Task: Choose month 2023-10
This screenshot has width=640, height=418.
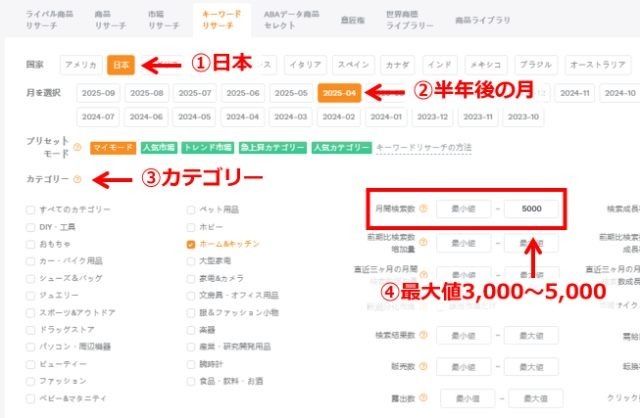Action: coord(524,117)
